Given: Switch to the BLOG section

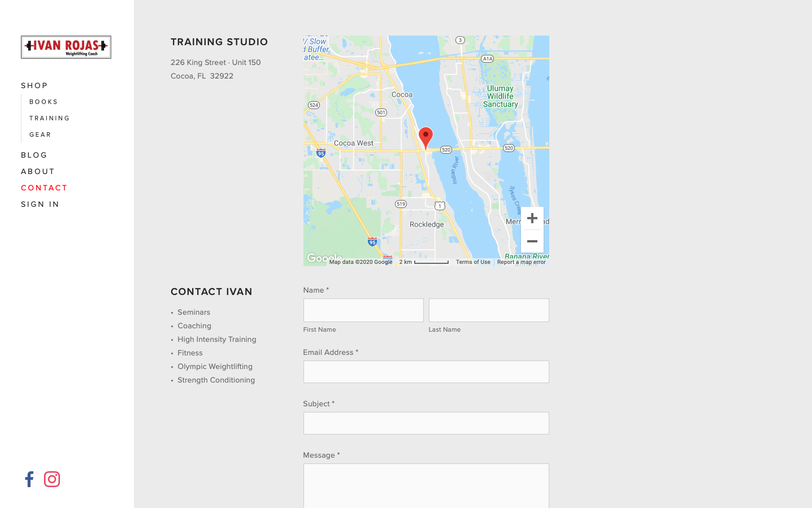Looking at the screenshot, I should point(34,155).
